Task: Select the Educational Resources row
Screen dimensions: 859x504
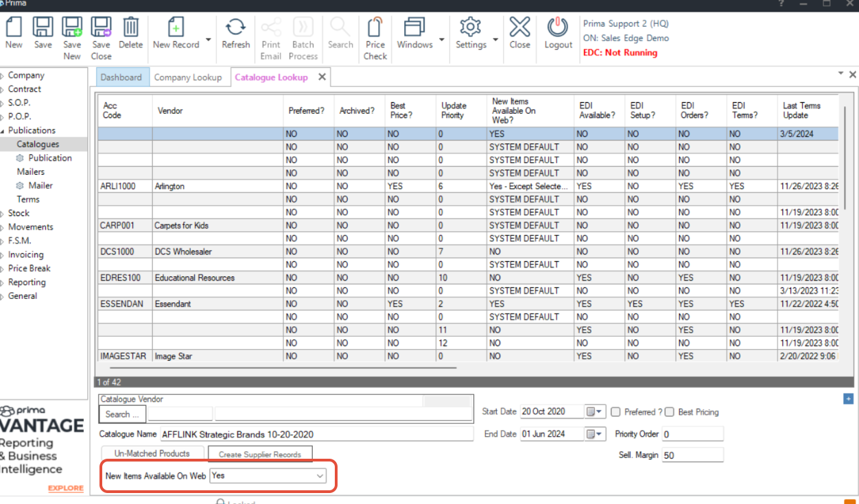Action: point(468,278)
